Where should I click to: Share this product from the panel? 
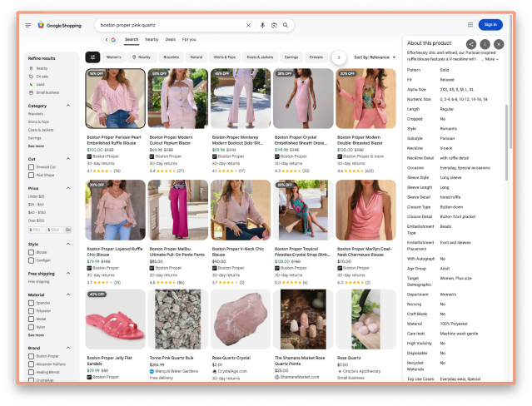[x=471, y=43]
